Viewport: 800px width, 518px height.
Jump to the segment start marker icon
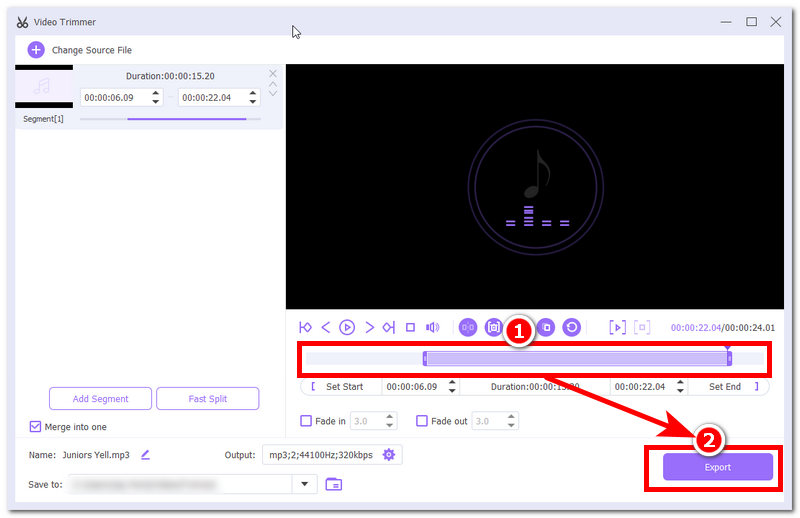click(305, 327)
